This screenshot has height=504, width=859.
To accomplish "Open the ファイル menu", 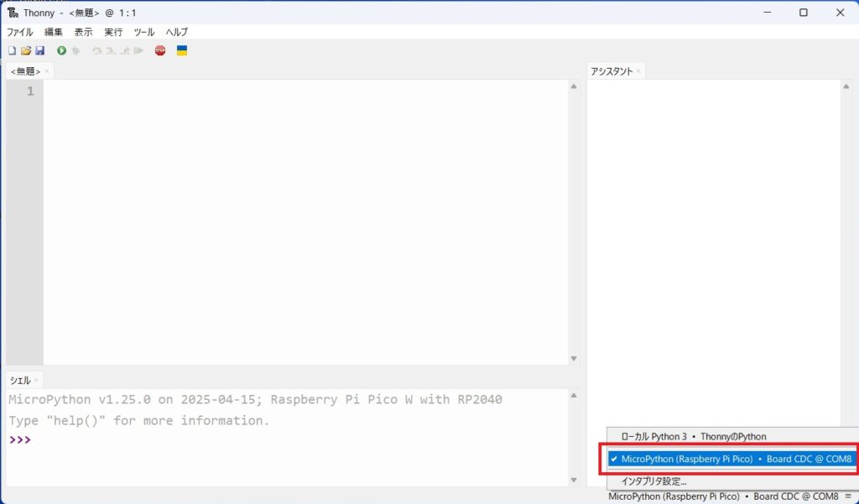I will click(x=19, y=32).
